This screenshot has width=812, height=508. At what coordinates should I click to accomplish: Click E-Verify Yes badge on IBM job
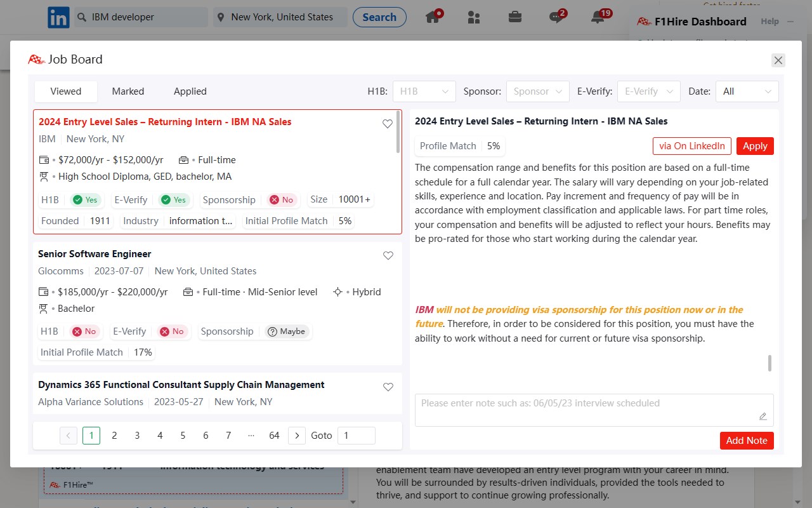click(x=173, y=200)
